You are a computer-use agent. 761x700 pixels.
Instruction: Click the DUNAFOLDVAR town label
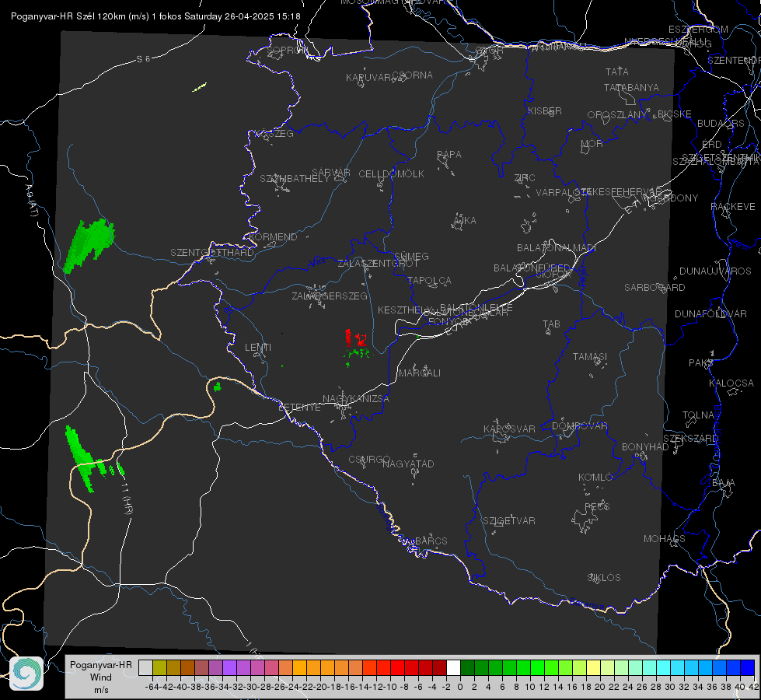pos(710,314)
